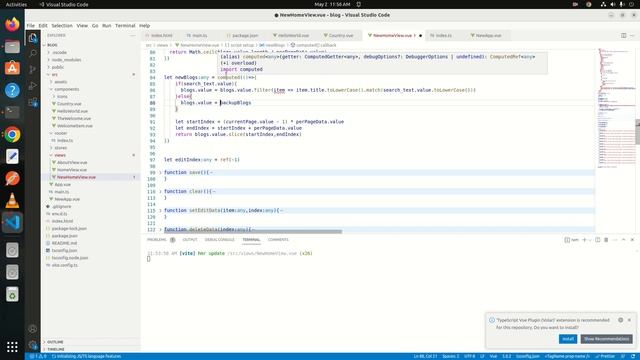The width and height of the screenshot is (640, 360).
Task: Collapse the components folder
Action: (67, 89)
